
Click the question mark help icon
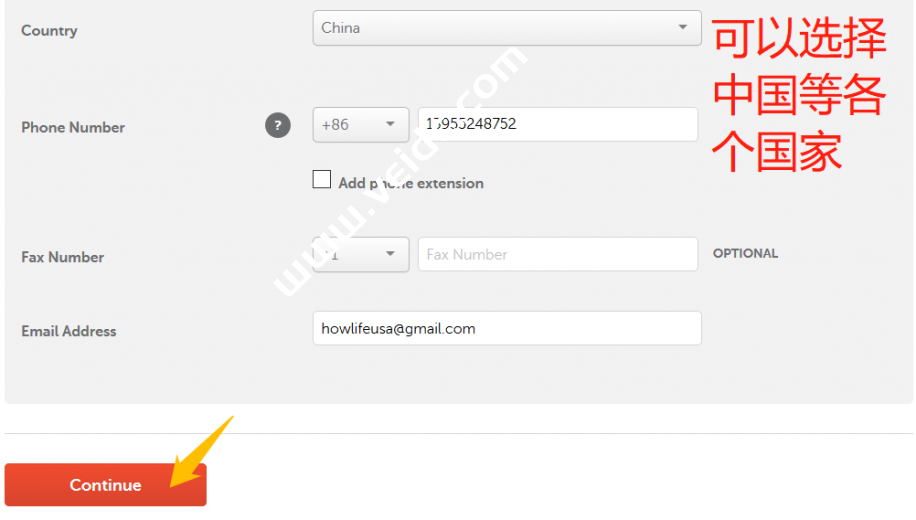[x=277, y=125]
